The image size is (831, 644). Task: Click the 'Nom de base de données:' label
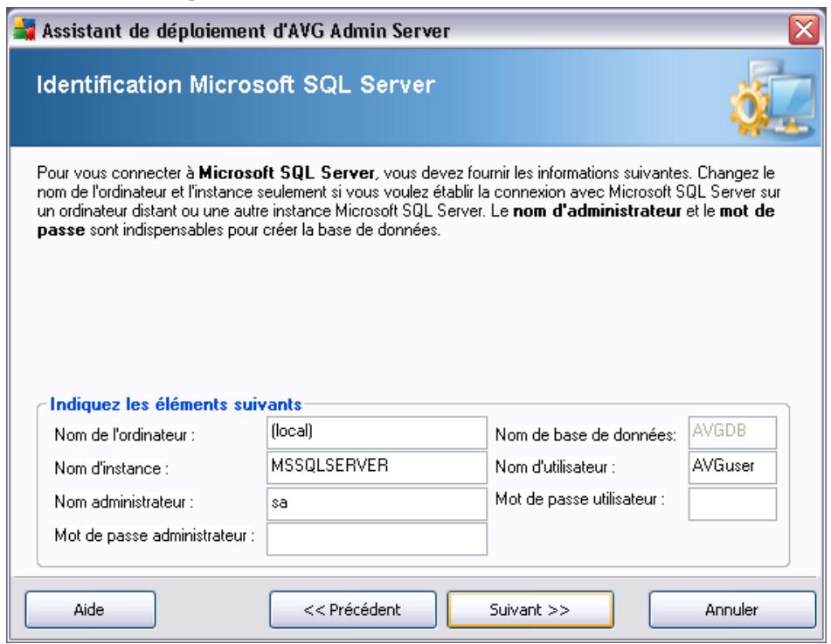585,435
